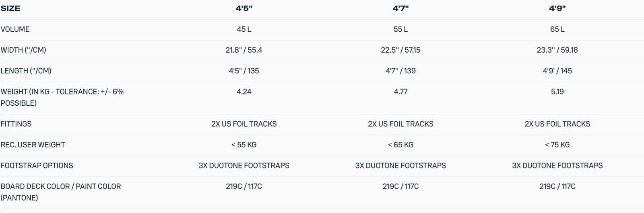Image resolution: width=644 pixels, height=213 pixels.
Task: Click the FITTINGS row label
Action: (16, 124)
